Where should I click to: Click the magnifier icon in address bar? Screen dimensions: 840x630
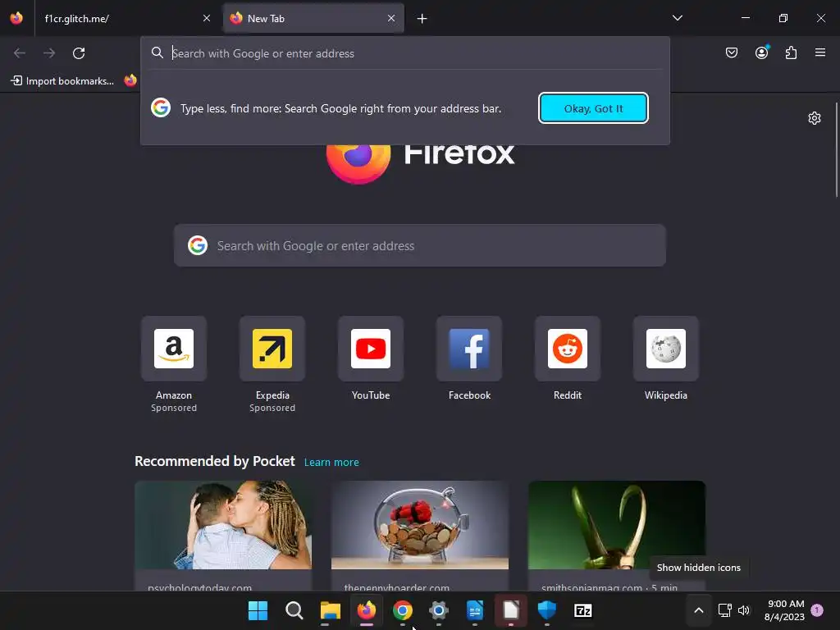click(x=157, y=52)
